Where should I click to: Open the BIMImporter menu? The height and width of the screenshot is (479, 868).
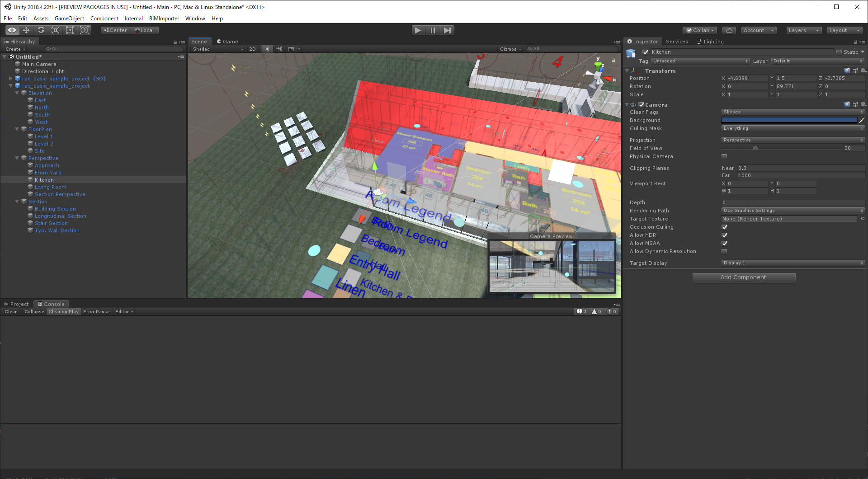(x=164, y=18)
